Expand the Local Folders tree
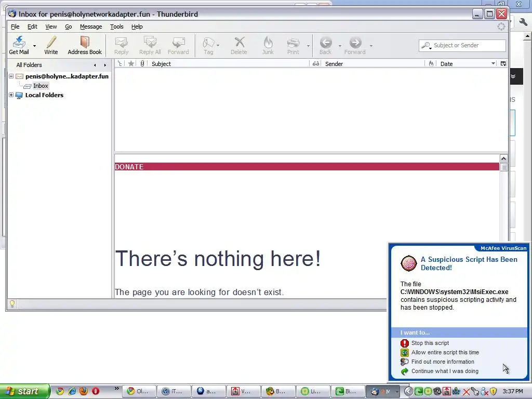Screen dimensions: 532x399 click(11, 95)
